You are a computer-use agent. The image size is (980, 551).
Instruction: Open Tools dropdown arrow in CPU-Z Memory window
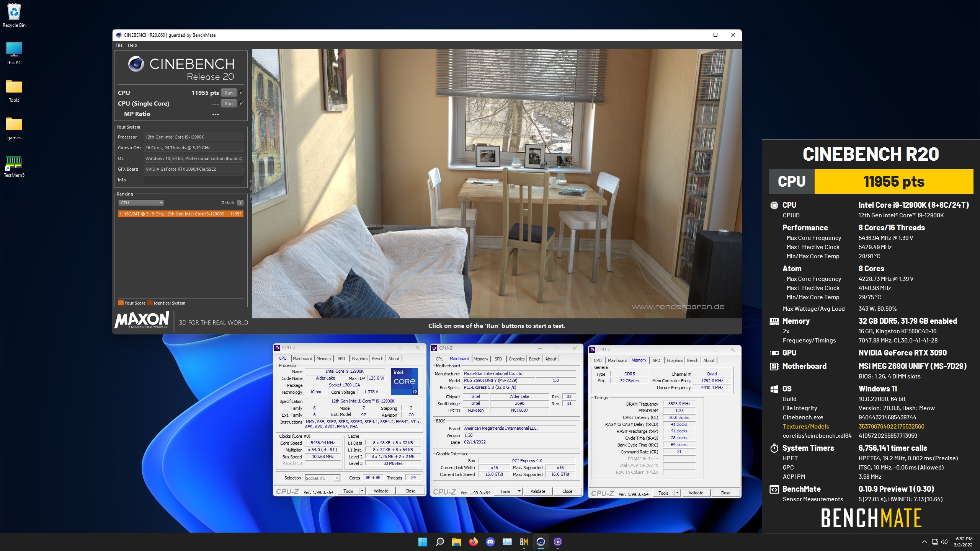677,493
